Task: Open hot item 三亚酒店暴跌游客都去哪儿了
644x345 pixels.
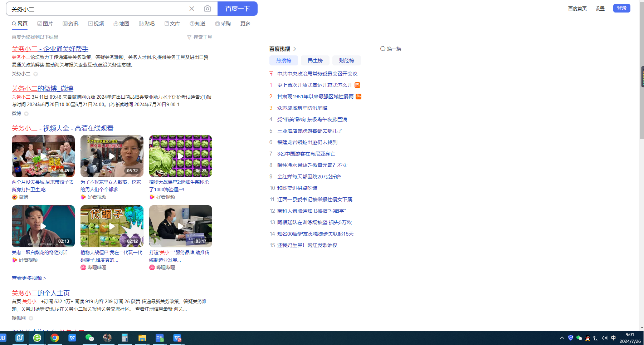Action: 310,131
